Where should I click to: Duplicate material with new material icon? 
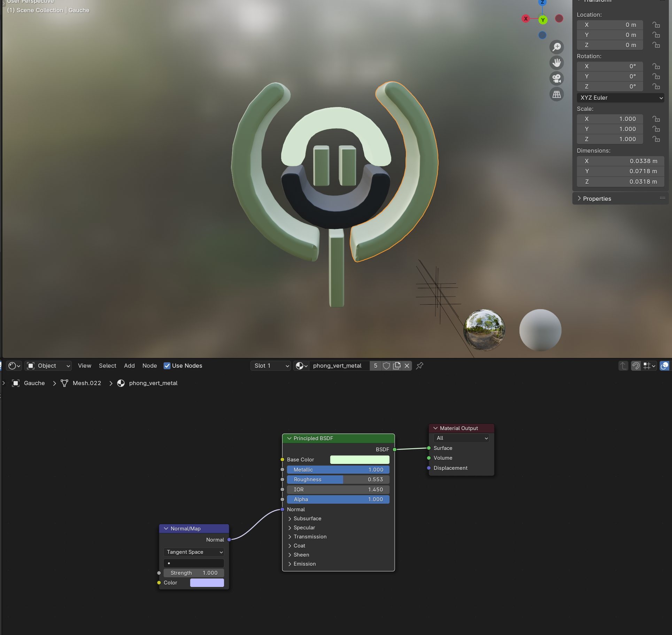coord(396,366)
